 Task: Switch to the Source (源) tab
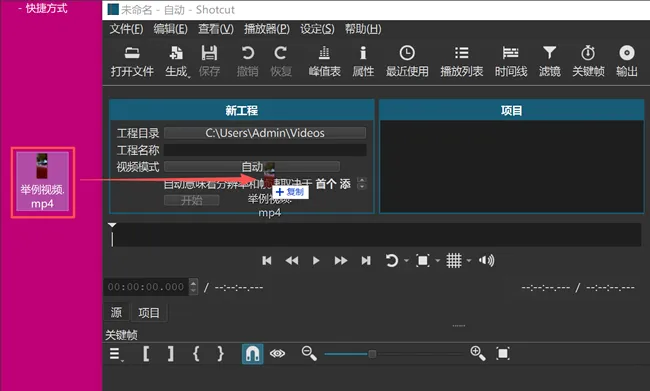click(x=116, y=312)
